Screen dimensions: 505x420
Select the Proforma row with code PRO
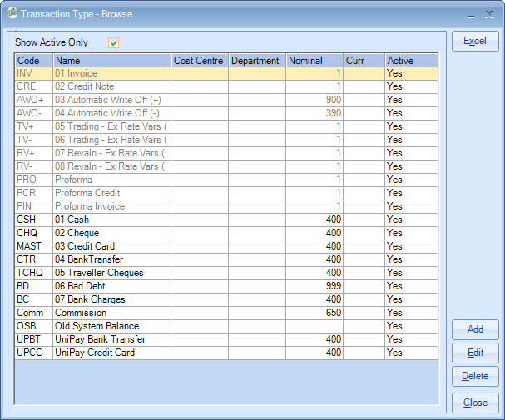pos(226,180)
